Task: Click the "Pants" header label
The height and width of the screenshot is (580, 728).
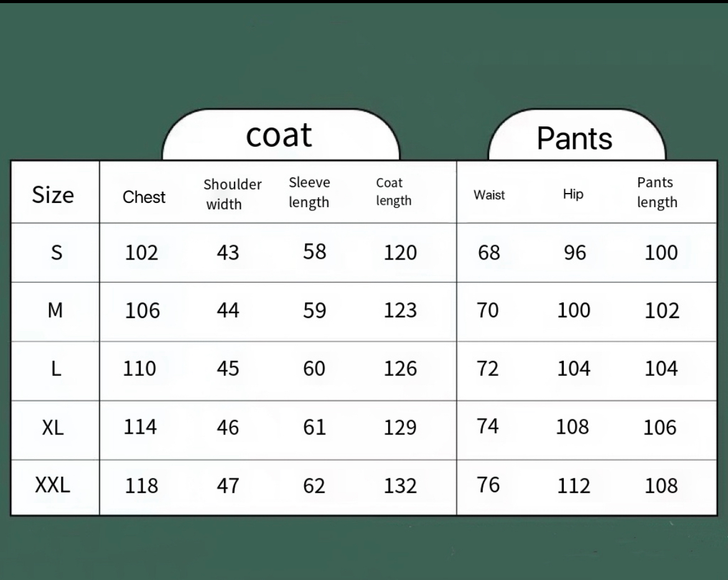Action: pyautogui.click(x=574, y=138)
